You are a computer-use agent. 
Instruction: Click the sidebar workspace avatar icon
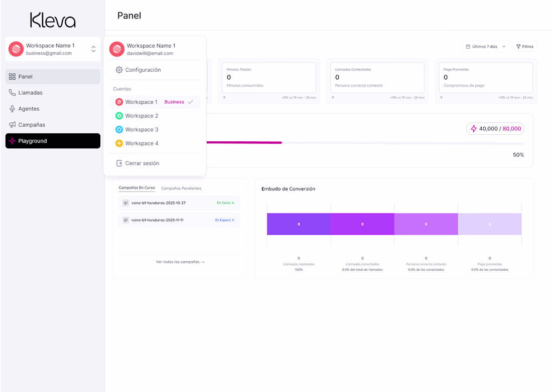16,49
